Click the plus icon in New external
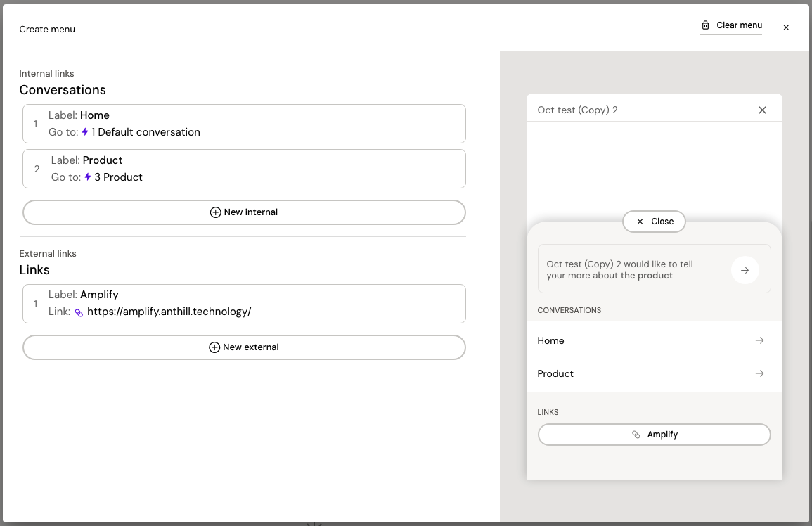Viewport: 812px width, 526px height. tap(214, 347)
